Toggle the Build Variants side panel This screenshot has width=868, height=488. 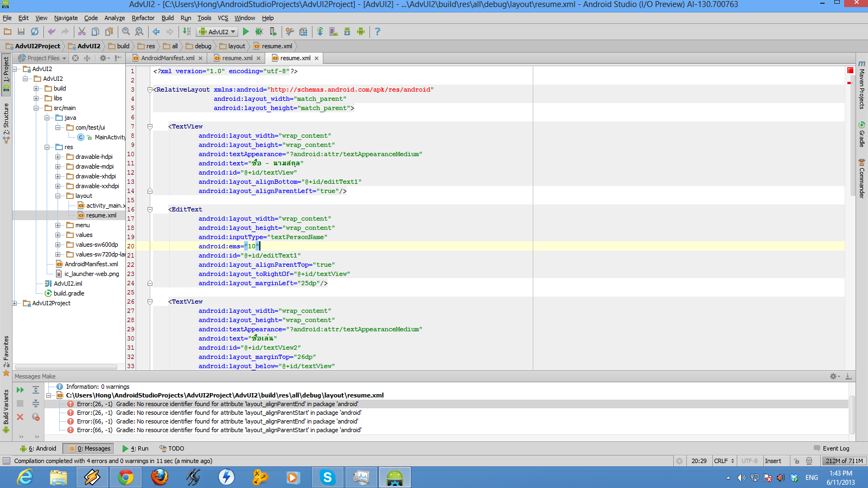pos(6,410)
